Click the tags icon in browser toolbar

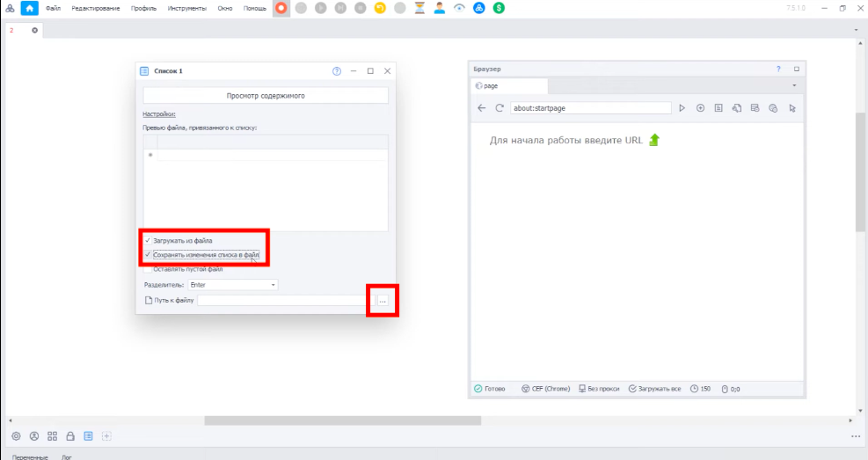[x=737, y=108]
